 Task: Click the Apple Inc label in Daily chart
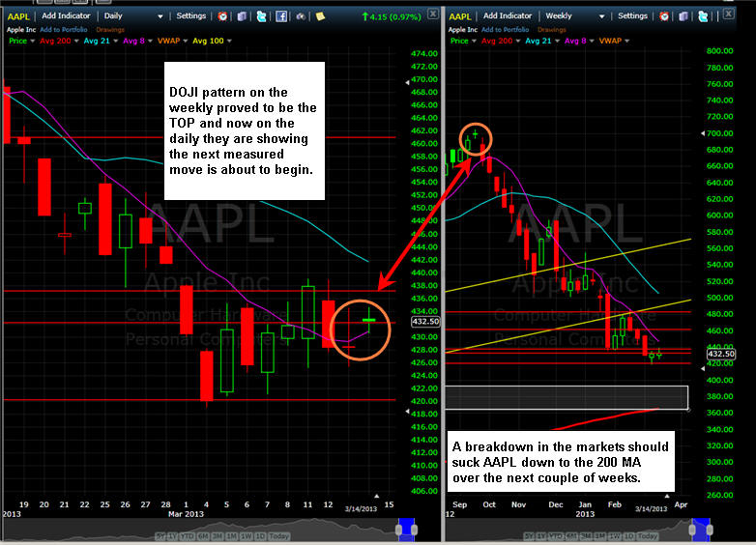(21, 29)
